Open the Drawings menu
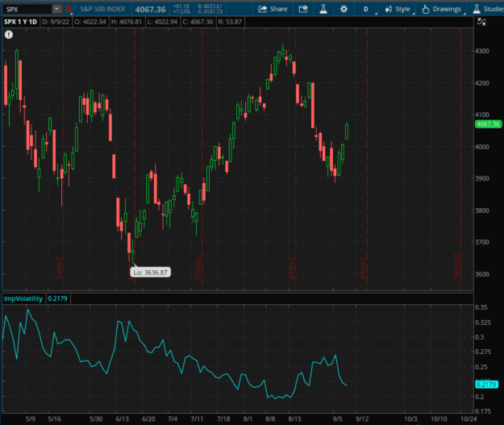The image size is (504, 425). pyautogui.click(x=442, y=9)
